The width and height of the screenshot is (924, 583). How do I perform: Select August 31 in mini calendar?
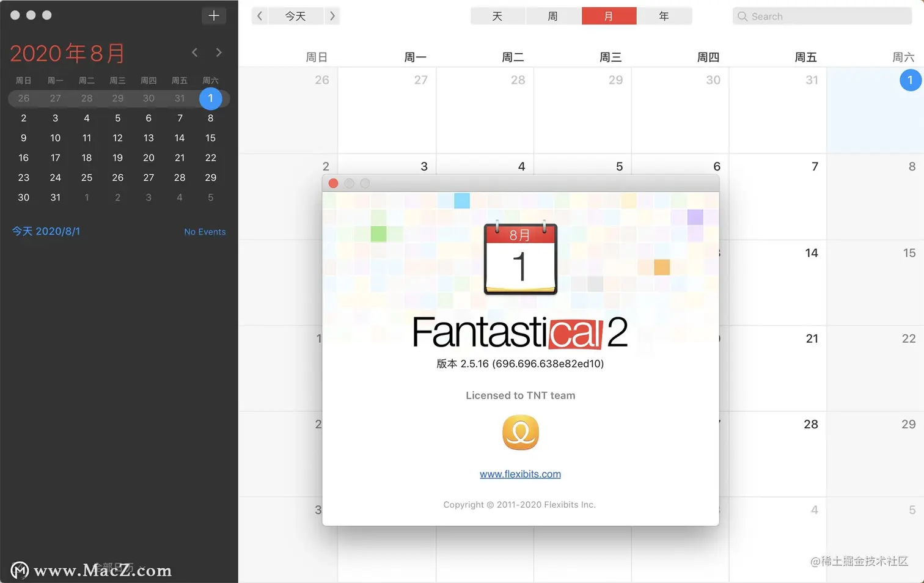coord(56,197)
